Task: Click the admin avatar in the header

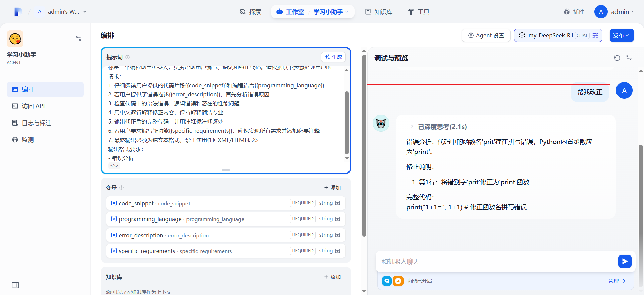Action: [601, 12]
